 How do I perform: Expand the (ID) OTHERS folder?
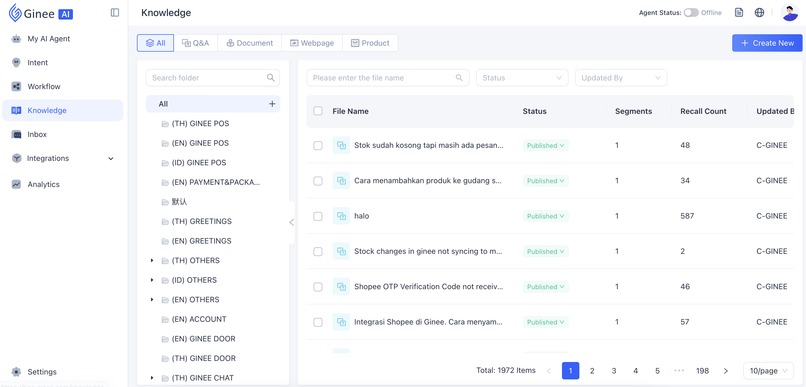[x=152, y=280]
